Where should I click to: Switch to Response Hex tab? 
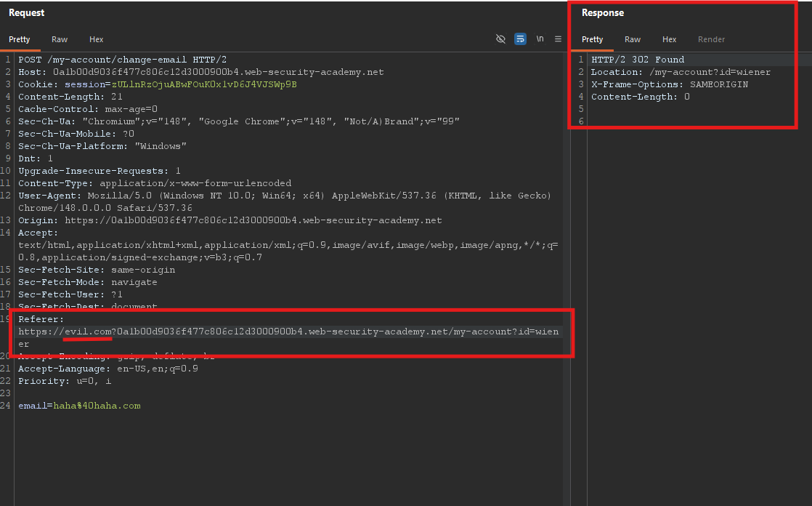(x=669, y=39)
